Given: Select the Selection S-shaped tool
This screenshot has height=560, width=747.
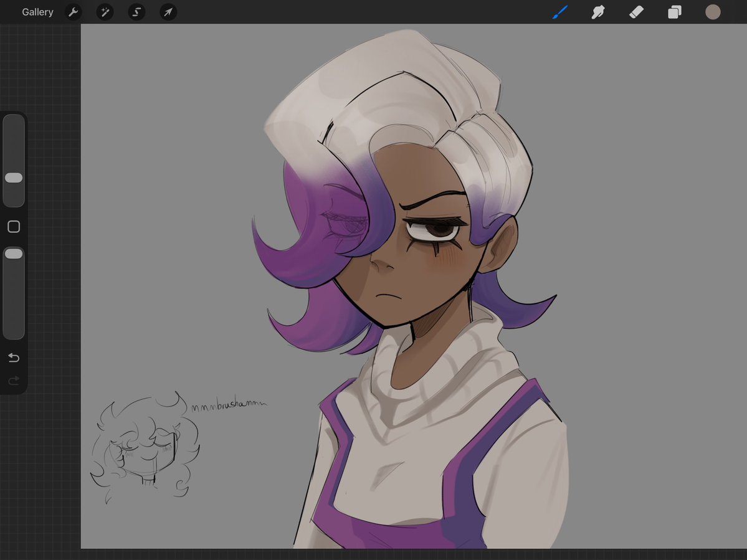Looking at the screenshot, I should (x=136, y=12).
